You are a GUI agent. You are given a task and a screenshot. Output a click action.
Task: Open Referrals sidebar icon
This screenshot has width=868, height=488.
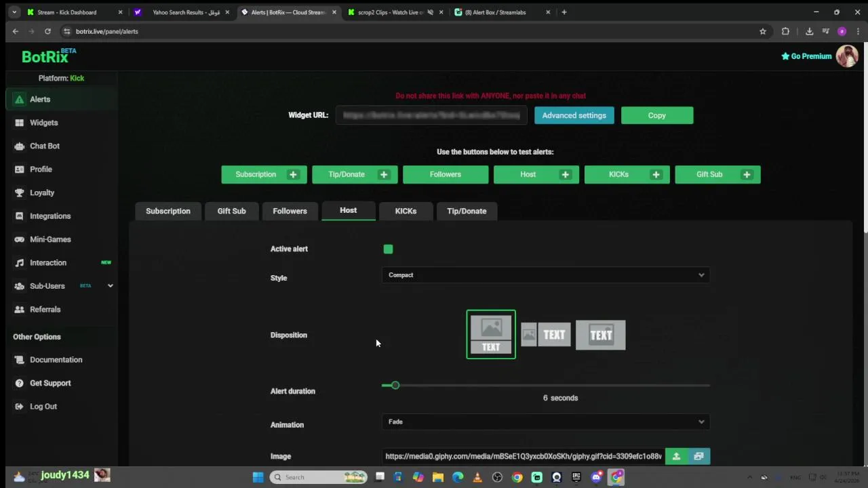pos(19,310)
